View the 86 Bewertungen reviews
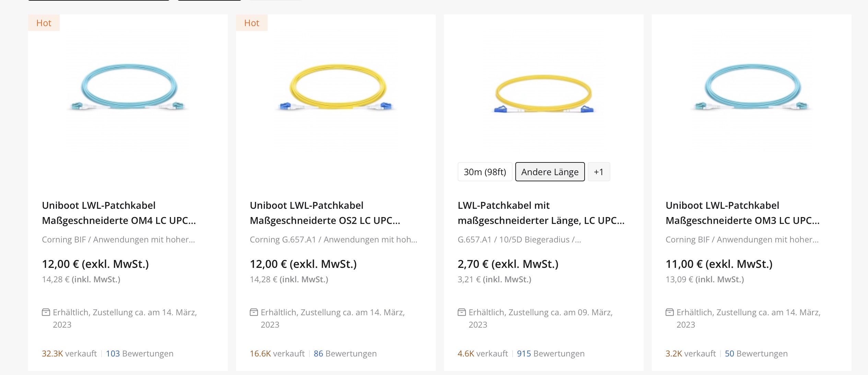 345,353
